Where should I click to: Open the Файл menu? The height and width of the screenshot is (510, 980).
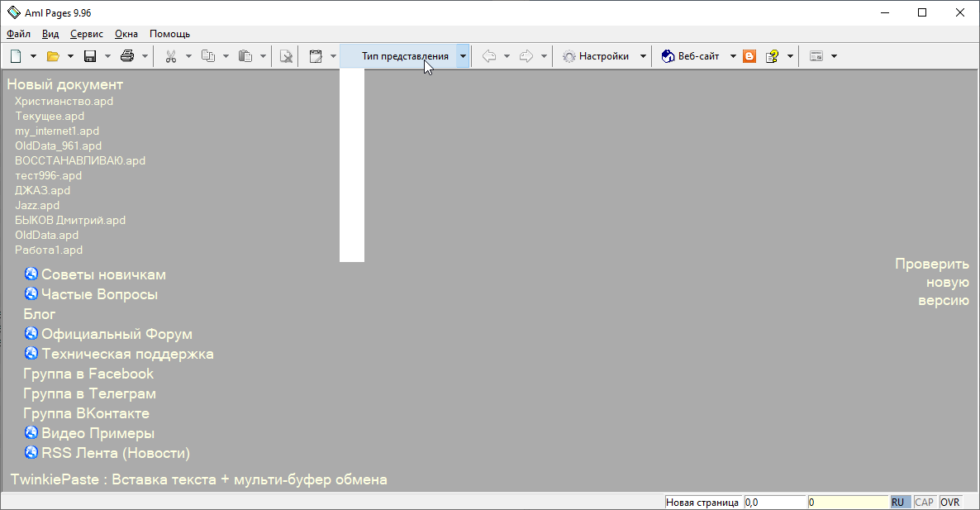[19, 34]
